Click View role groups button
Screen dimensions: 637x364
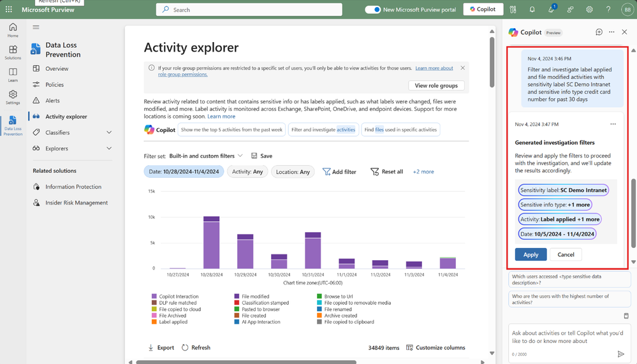[x=436, y=85]
